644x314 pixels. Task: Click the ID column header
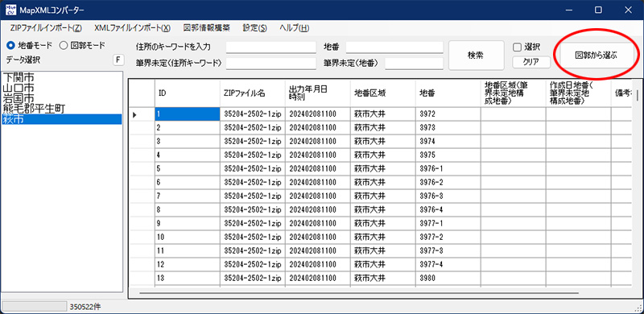tap(188, 93)
